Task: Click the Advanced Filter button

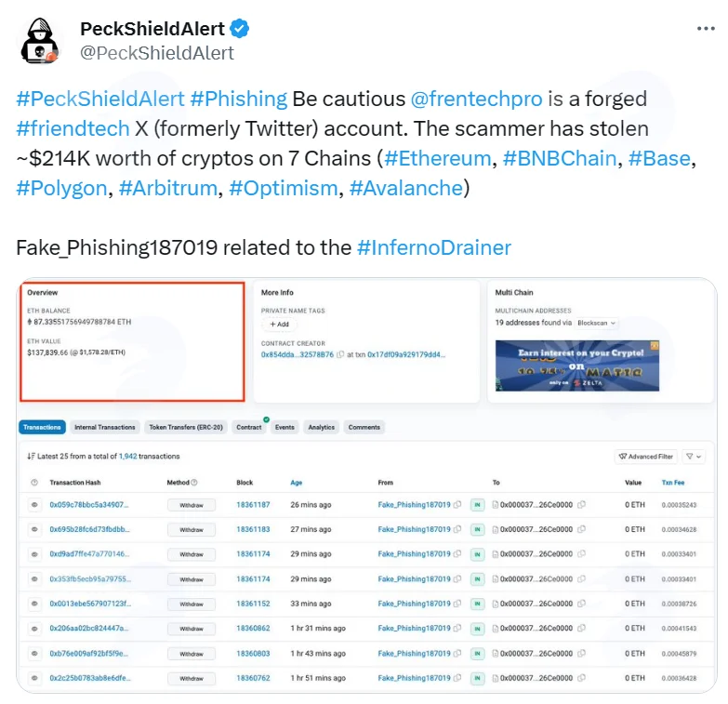Action: (646, 457)
